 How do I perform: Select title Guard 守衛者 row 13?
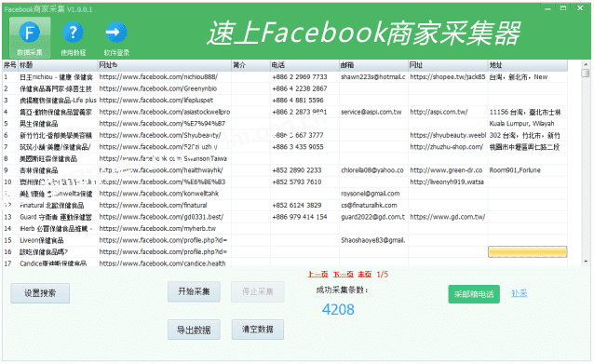[x=58, y=217]
